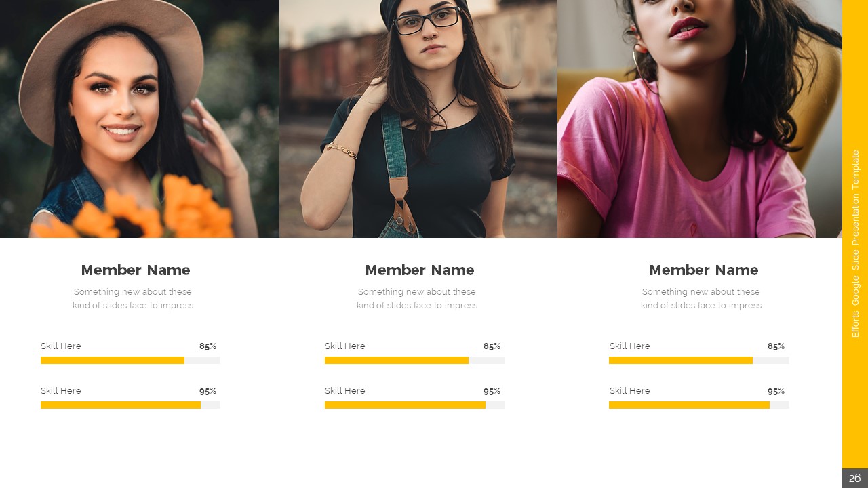Select description text under the hat photo member
Screen dimensions: 868x488
click(133, 299)
